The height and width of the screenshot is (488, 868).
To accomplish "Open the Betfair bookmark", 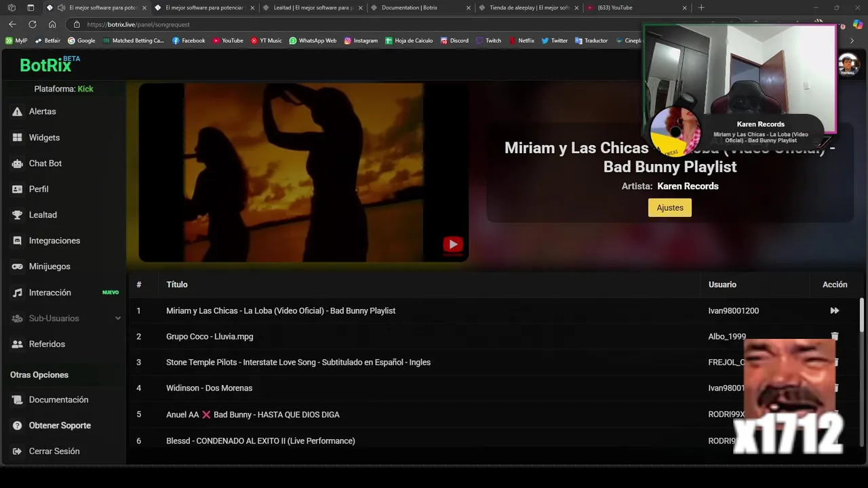I will coord(47,41).
